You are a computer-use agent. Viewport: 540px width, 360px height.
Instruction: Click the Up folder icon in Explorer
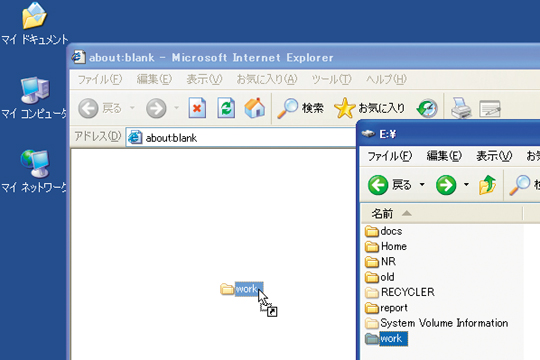coord(487,185)
